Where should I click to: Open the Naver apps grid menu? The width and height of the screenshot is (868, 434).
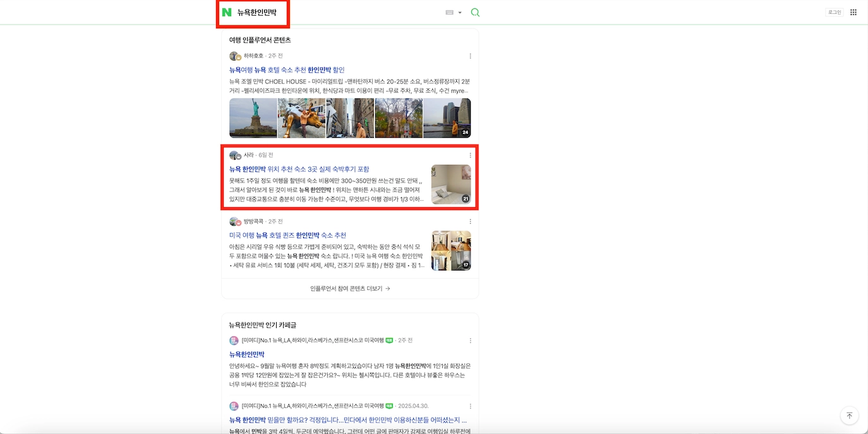pyautogui.click(x=853, y=12)
